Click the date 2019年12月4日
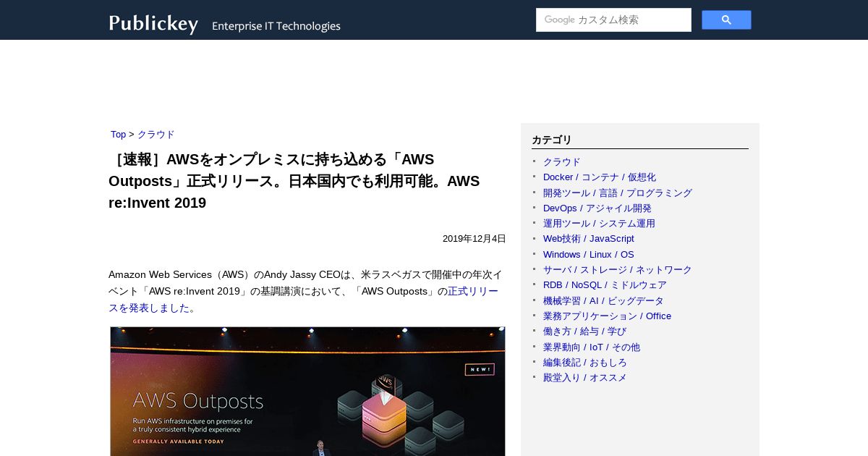868x456 pixels. click(475, 239)
